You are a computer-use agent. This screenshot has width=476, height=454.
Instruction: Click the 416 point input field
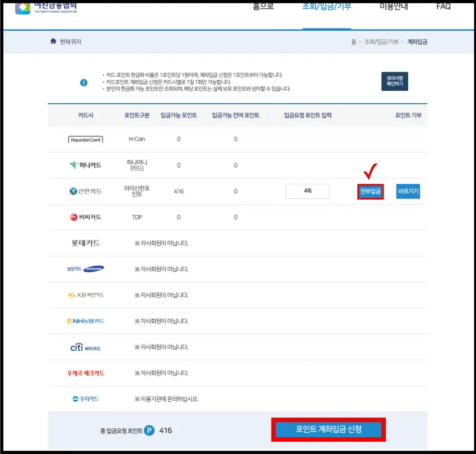[x=307, y=191]
